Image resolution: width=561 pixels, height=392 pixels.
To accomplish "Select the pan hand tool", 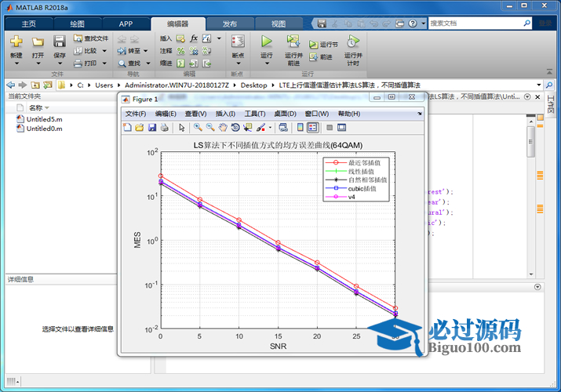I will [223, 128].
